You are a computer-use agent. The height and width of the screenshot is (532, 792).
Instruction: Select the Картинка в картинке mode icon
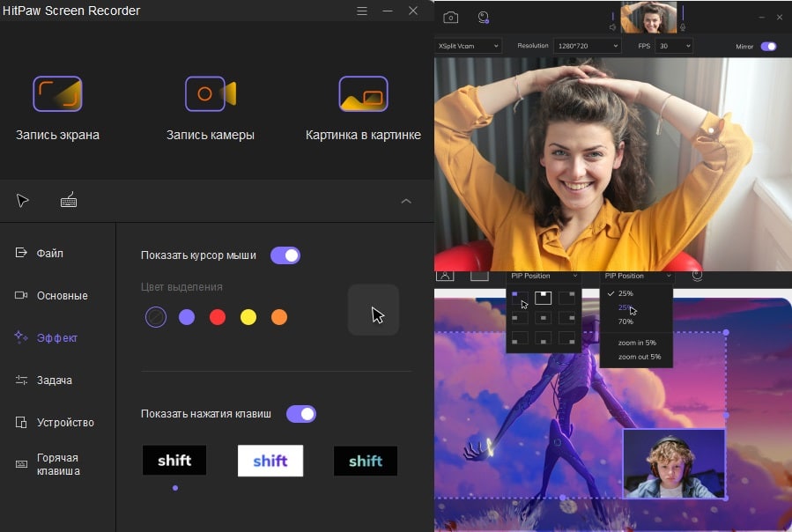pyautogui.click(x=363, y=94)
